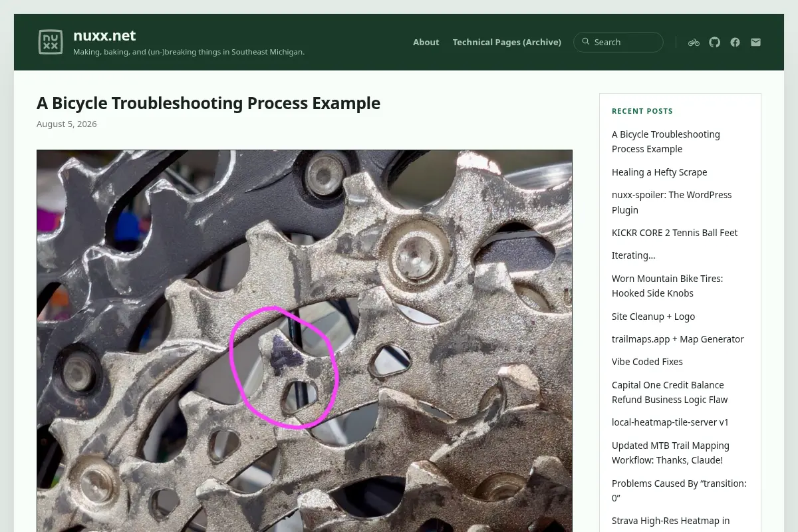The height and width of the screenshot is (532, 798).
Task: Click the RECENT POSTS heading
Action: (642, 111)
